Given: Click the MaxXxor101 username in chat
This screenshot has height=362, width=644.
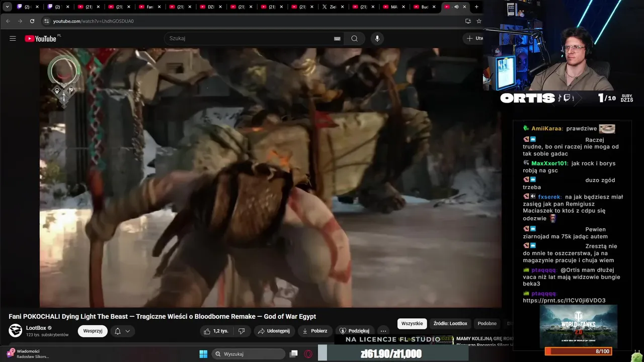Looking at the screenshot, I should click(549, 163).
